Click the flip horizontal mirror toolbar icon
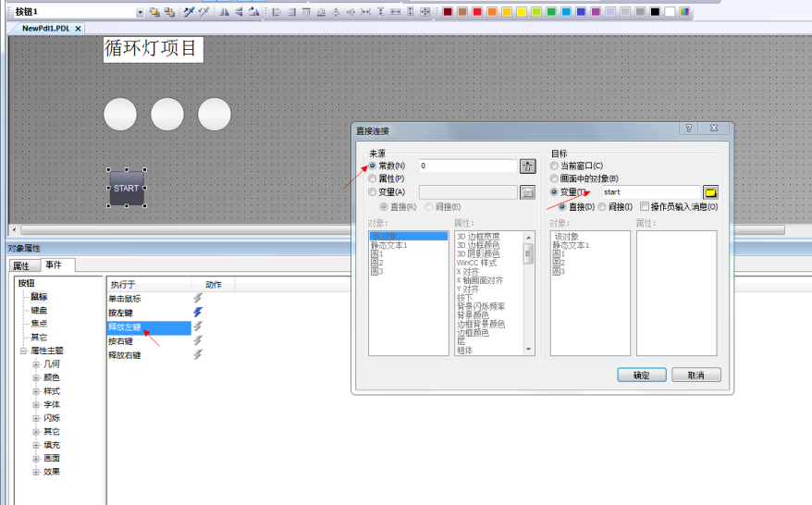812x505 pixels. coord(223,12)
